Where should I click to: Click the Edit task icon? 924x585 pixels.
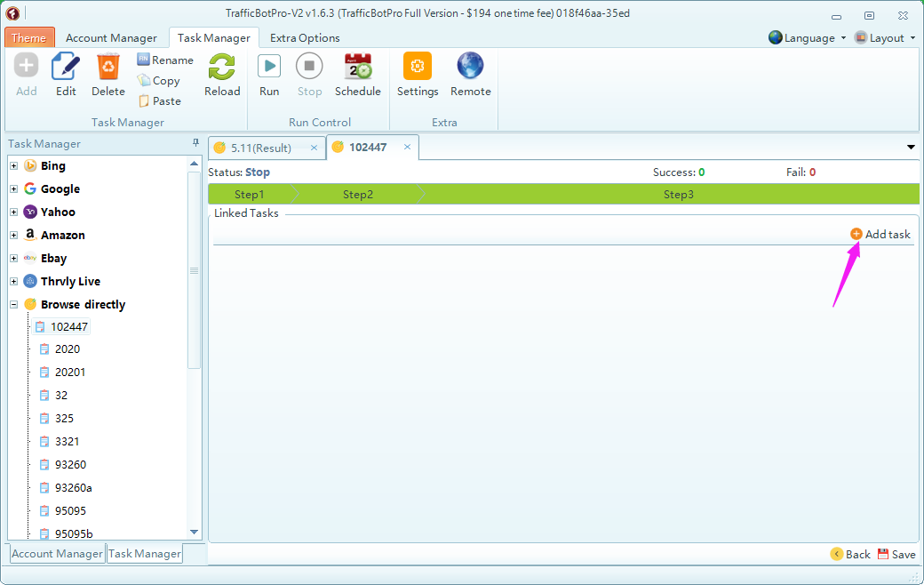point(66,68)
